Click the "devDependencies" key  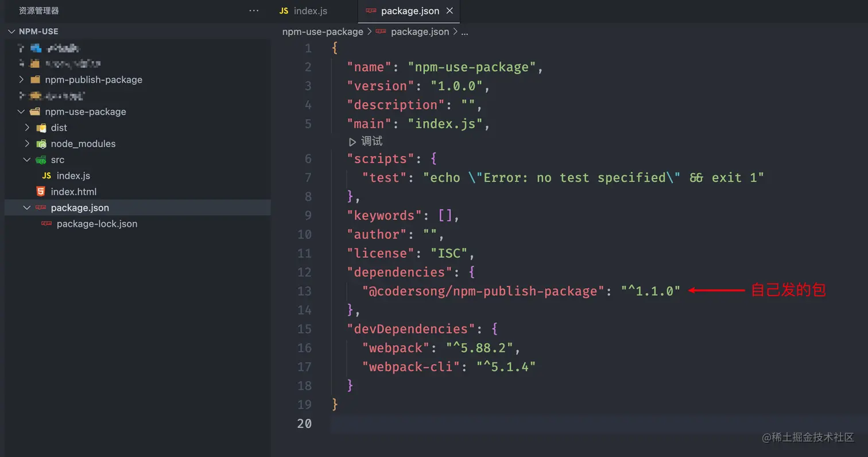coord(411,329)
